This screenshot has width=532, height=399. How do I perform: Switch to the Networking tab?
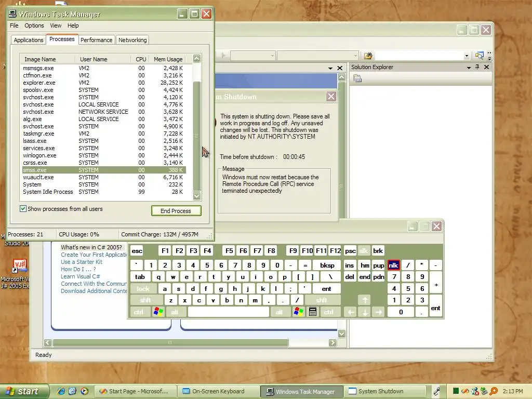click(x=132, y=40)
